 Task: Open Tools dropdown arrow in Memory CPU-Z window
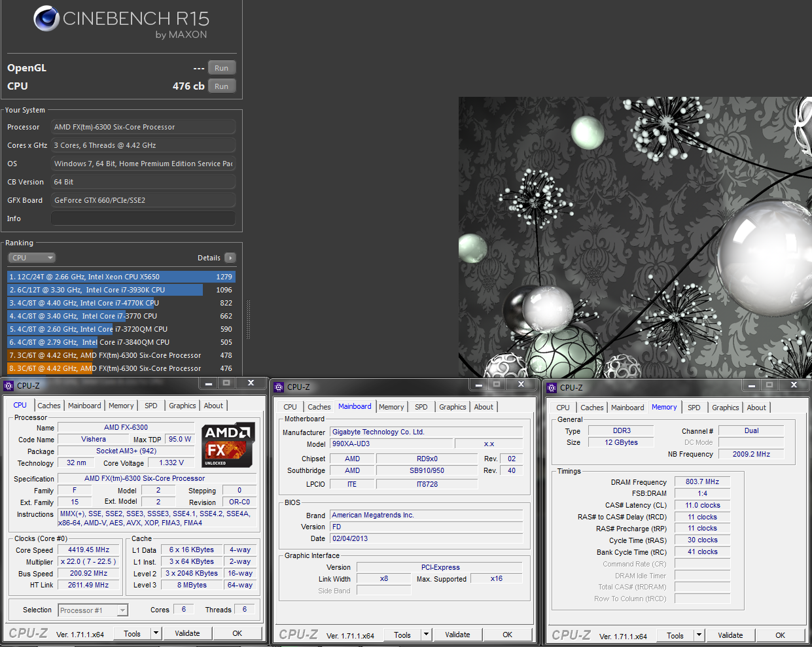[x=699, y=635]
